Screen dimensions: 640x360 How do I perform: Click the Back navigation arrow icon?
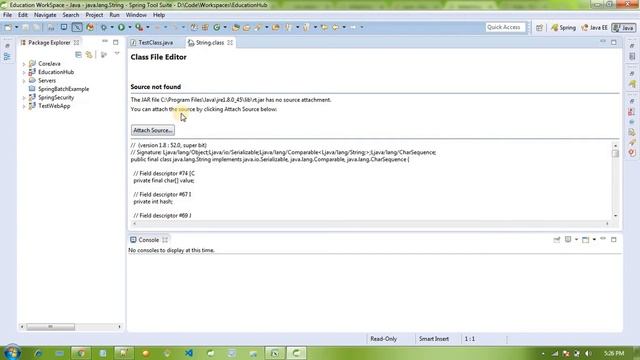[x=336, y=27]
